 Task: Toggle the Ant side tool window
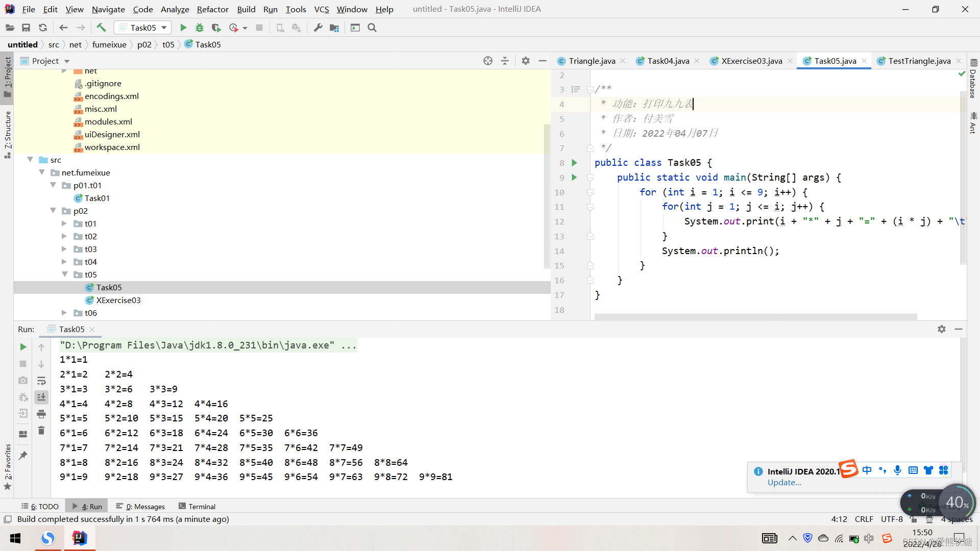tap(973, 123)
